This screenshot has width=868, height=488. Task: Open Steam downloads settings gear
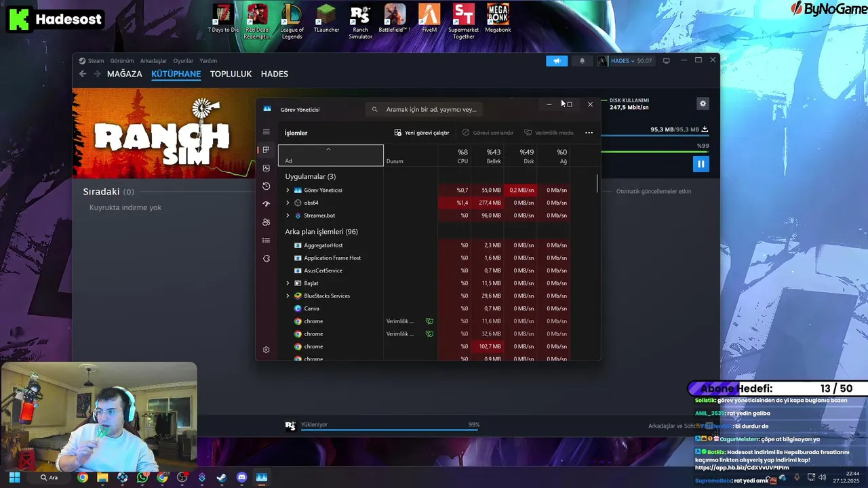703,104
